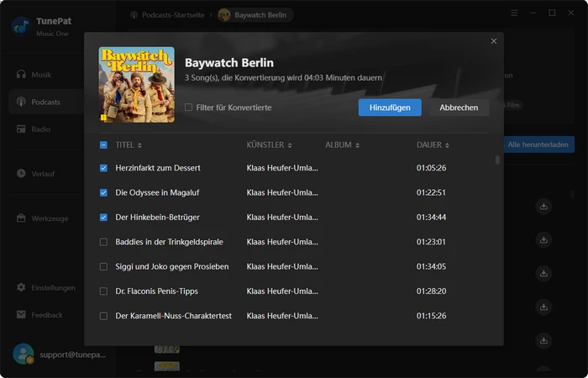
Task: Toggle the select-all checkbox in header
Action: point(103,144)
